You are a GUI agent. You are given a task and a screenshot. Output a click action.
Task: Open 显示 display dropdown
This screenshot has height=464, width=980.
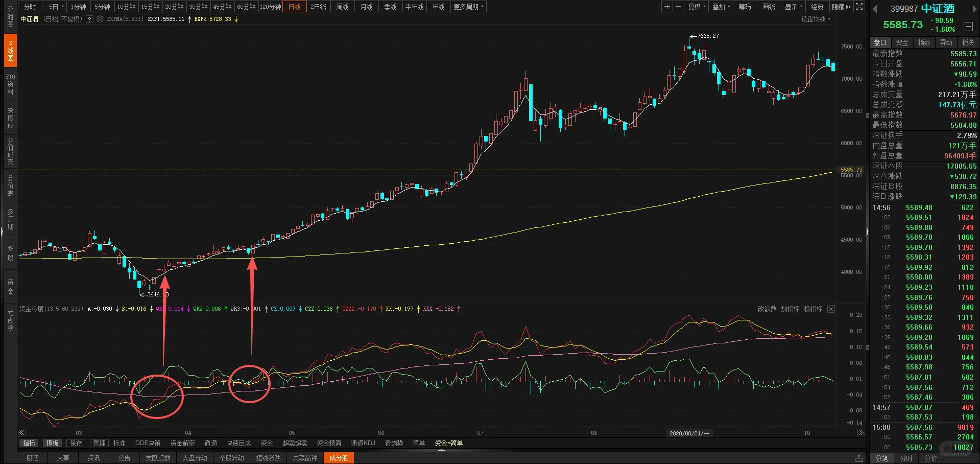click(794, 7)
